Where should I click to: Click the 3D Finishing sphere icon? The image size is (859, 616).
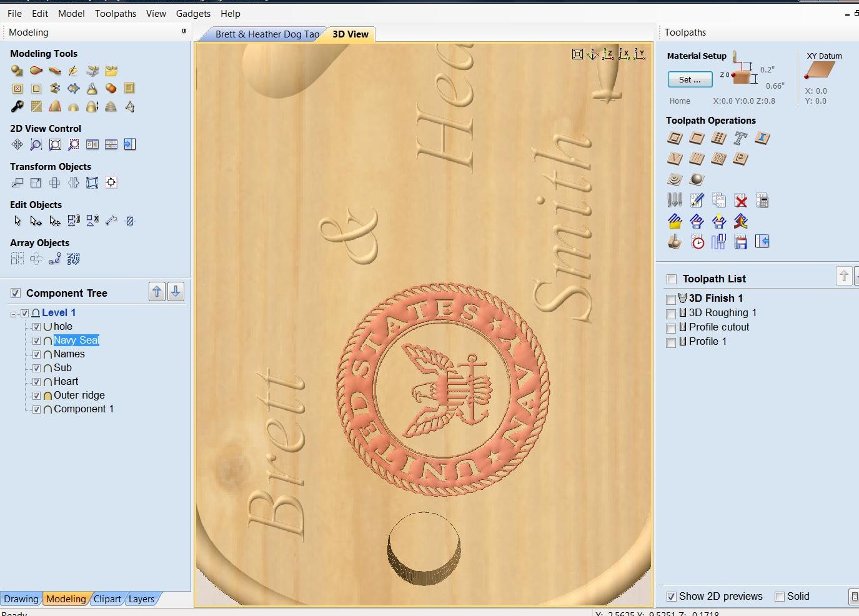click(697, 179)
